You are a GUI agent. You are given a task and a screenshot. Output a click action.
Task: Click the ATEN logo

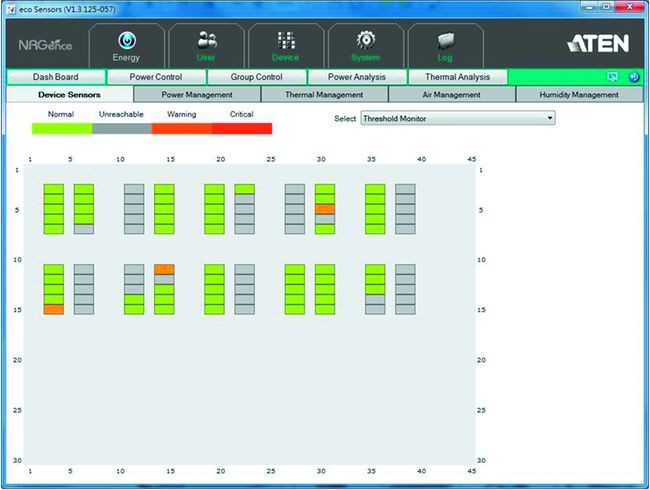(x=598, y=43)
